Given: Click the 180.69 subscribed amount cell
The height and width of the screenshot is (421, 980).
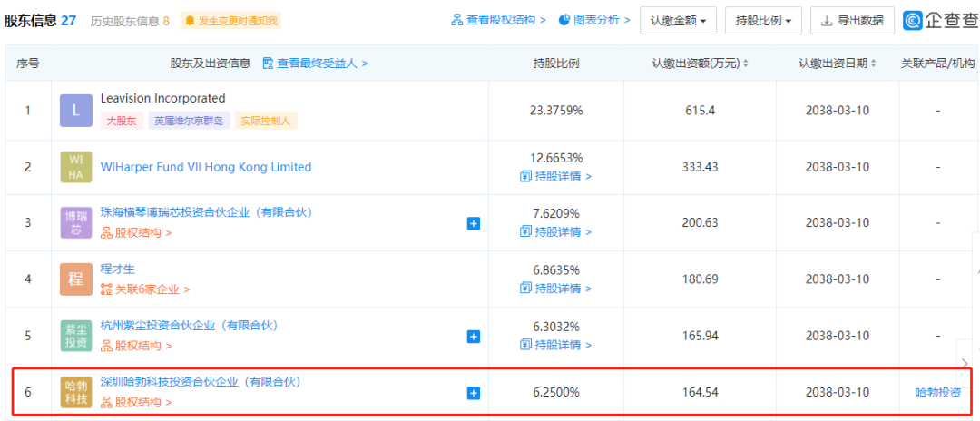Looking at the screenshot, I should tap(700, 279).
